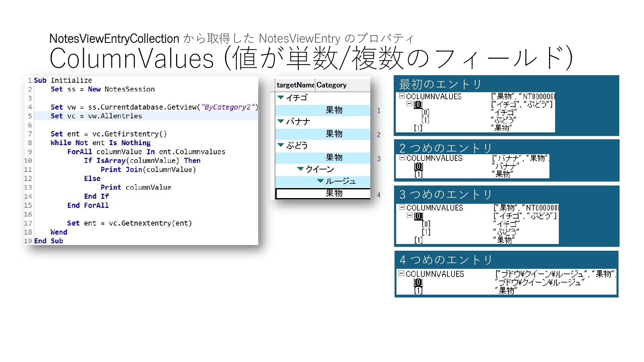The height and width of the screenshot is (362, 644).
Task: Collapse COLUMNVALUES in 4つめのエントリ panel
Action: pyautogui.click(x=401, y=274)
